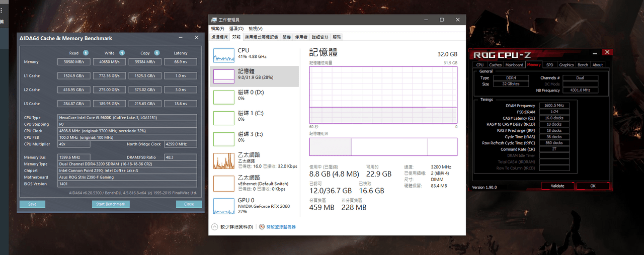644x255 pixels.
Task: Select 磁碟 3 (E:) in the performance list
Action: coord(255,138)
